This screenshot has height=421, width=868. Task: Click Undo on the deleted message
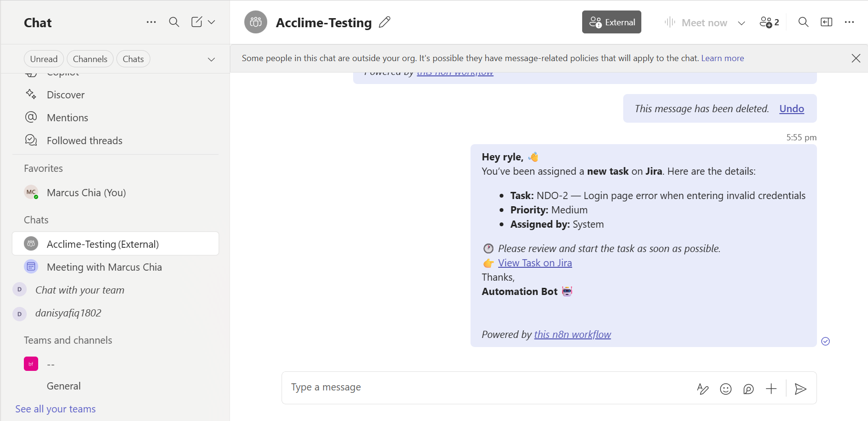pyautogui.click(x=791, y=109)
